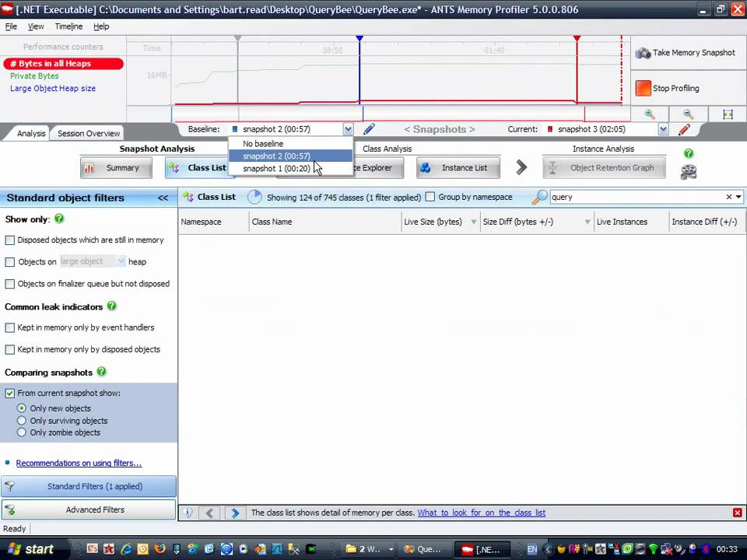
Task: Click the blue baseline marker on the timeline
Action: tap(359, 39)
